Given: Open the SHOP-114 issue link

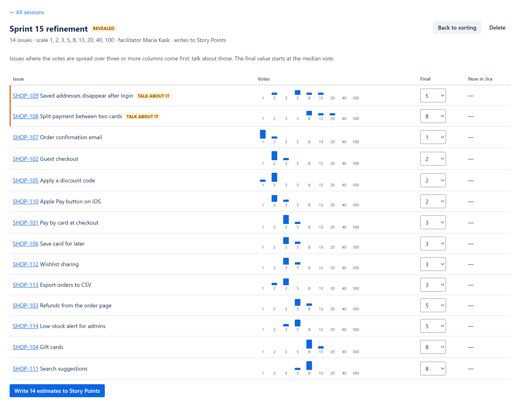Looking at the screenshot, I should pos(25,326).
